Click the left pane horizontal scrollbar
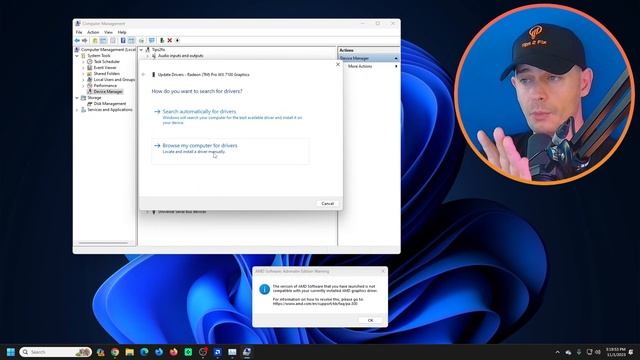Screen dimensions: 640x360 pyautogui.click(x=103, y=243)
